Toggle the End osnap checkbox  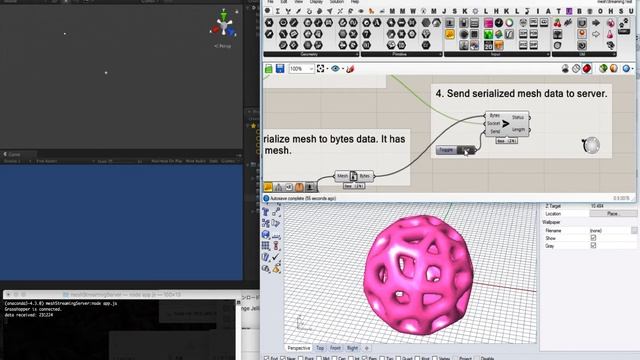coord(266,358)
